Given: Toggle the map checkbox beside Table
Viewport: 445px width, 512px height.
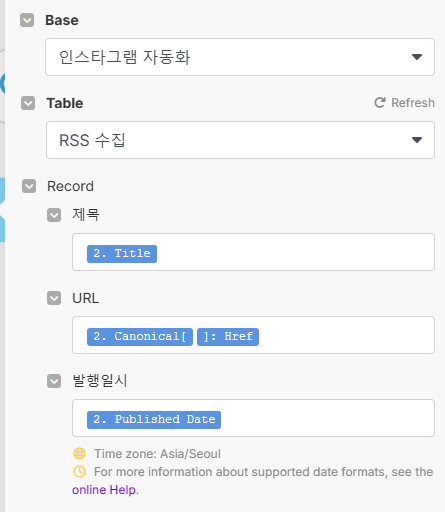Looking at the screenshot, I should tap(28, 103).
